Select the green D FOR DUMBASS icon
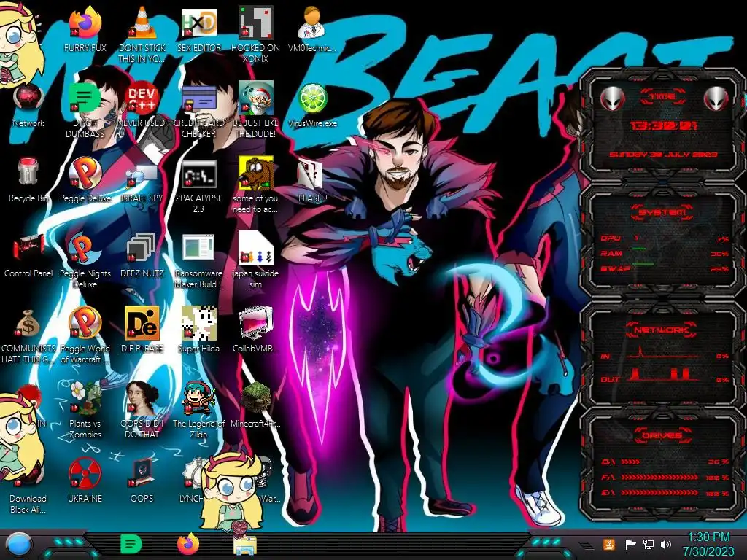The width and height of the screenshot is (747, 560). click(x=85, y=98)
